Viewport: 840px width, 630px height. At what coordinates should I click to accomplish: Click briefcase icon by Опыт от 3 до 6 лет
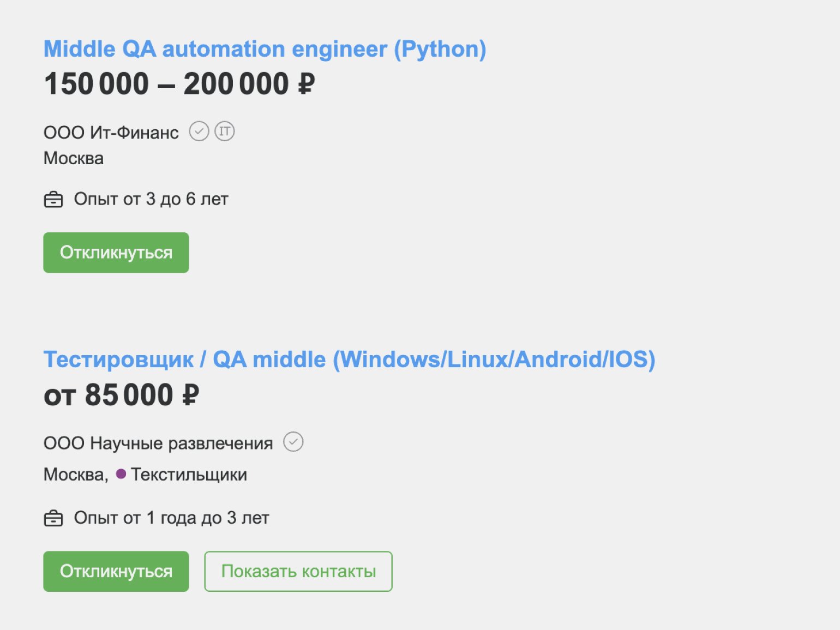coord(53,200)
